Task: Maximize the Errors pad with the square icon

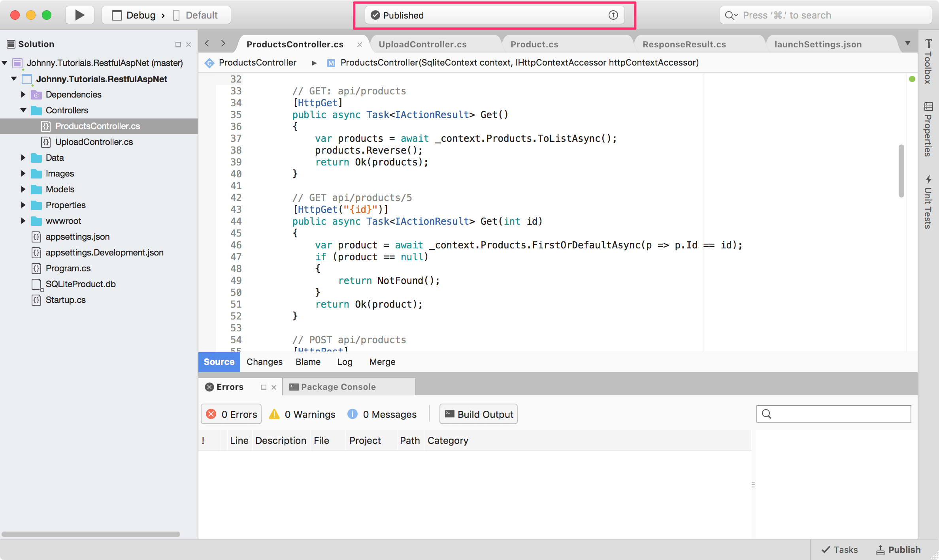Action: [x=264, y=387]
